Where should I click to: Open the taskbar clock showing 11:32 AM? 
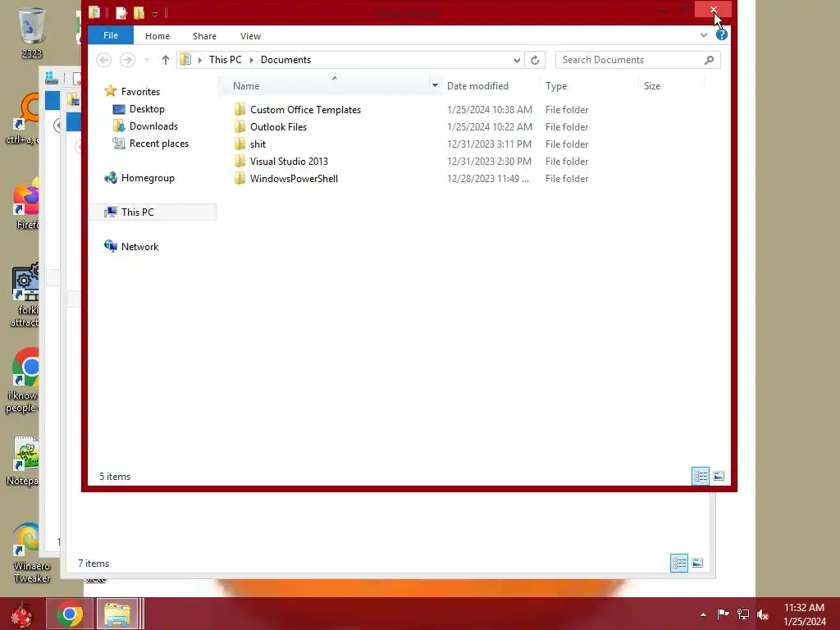804,614
